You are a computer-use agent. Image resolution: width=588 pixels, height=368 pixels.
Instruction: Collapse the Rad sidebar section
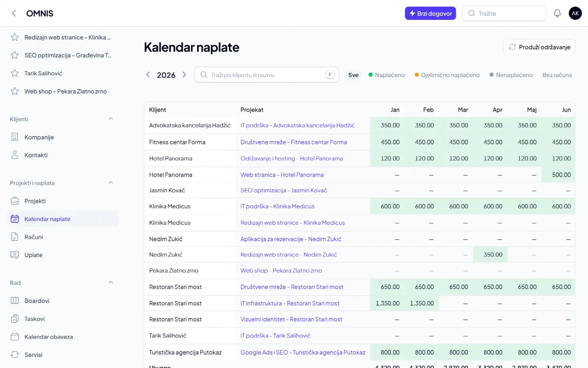111,283
